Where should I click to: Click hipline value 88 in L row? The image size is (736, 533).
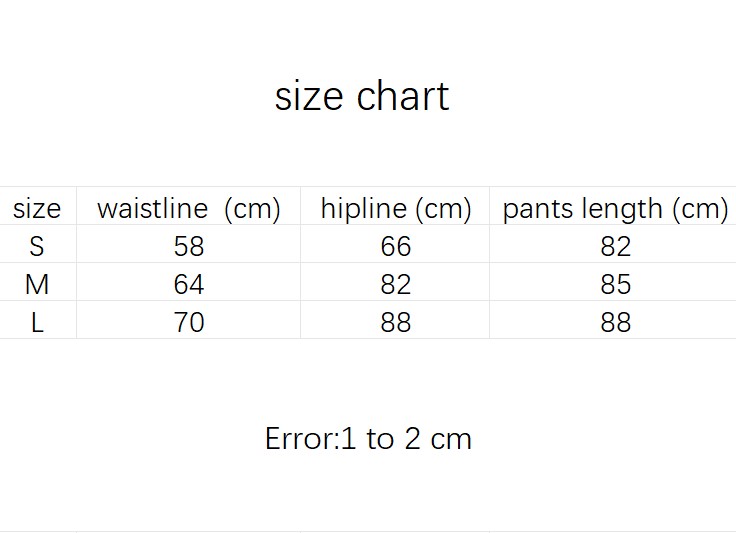coord(396,322)
